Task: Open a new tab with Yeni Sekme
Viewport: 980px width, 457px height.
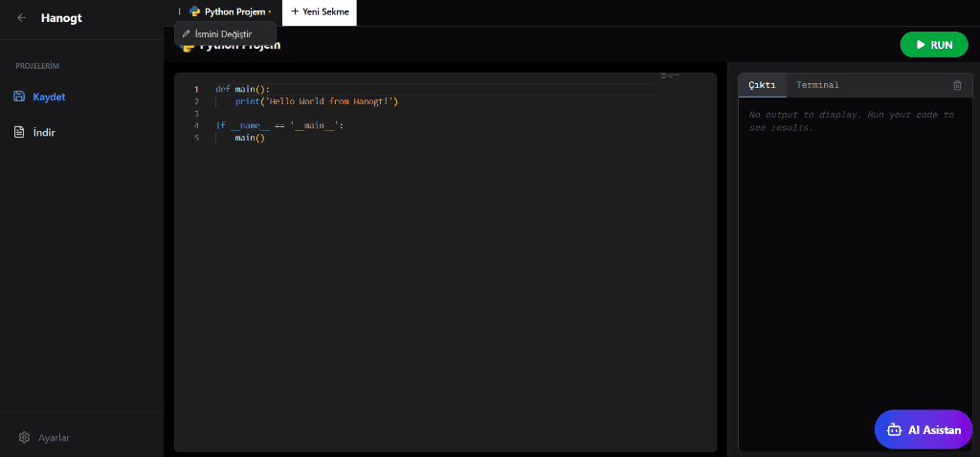Action: [320, 11]
